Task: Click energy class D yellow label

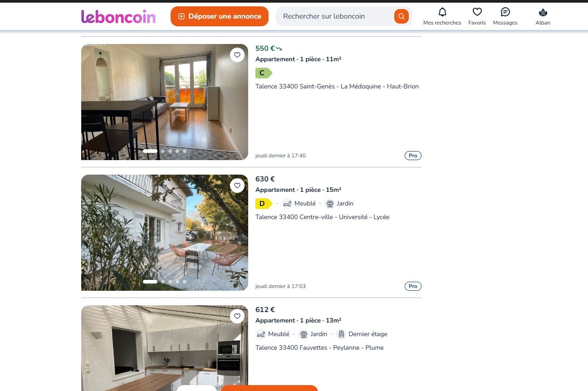Action: click(x=264, y=204)
